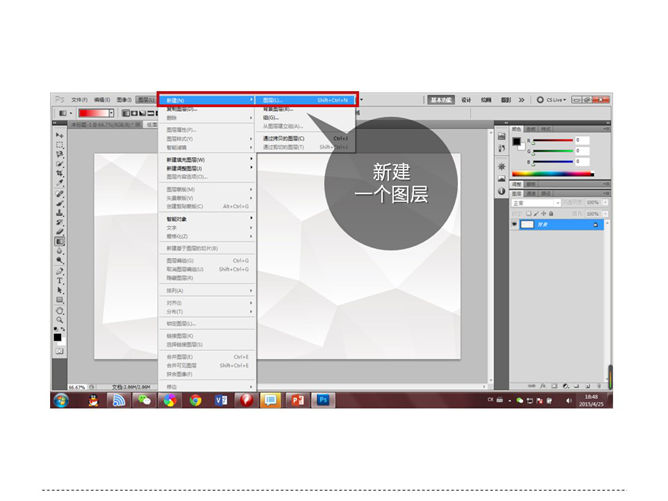The width and height of the screenshot is (668, 501).
Task: Open the 文件(F) menu
Action: click(79, 100)
